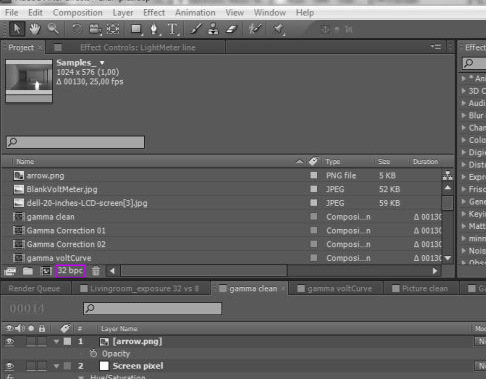The width and height of the screenshot is (486, 379).
Task: Delete selected project item with trash icon
Action: [x=96, y=271]
